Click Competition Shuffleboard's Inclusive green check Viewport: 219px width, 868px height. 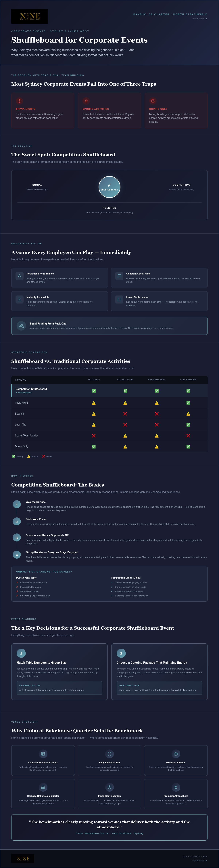point(94,391)
